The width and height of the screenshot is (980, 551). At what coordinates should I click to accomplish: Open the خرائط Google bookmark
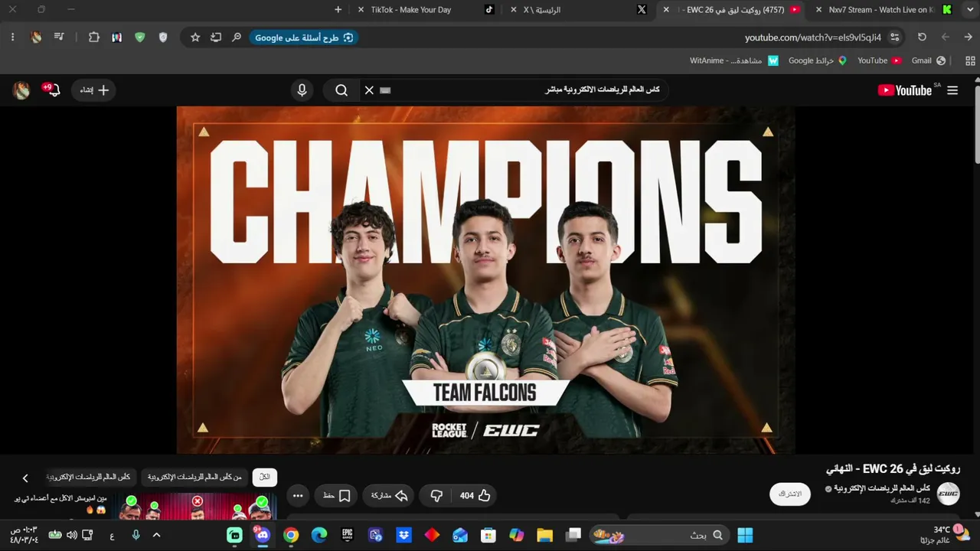817,60
